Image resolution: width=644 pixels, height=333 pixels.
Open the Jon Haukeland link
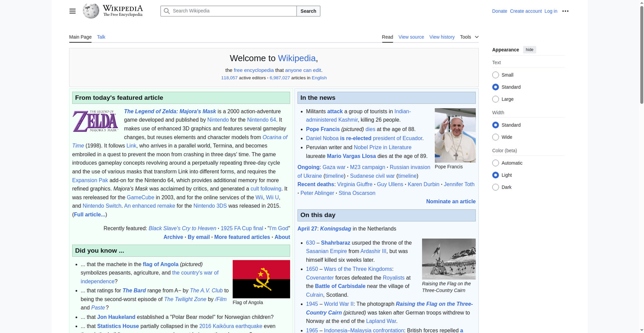[116, 317]
